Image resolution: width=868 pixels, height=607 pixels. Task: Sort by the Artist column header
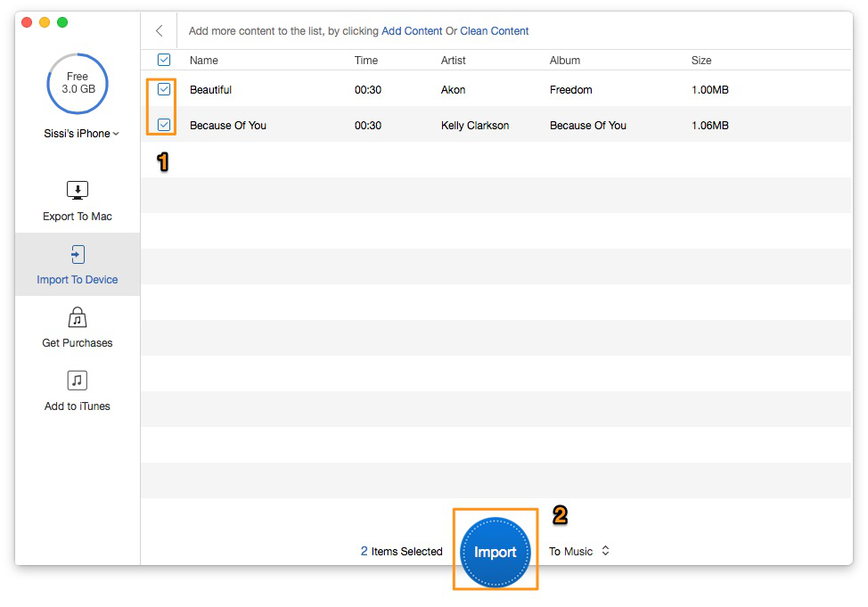[x=453, y=61]
